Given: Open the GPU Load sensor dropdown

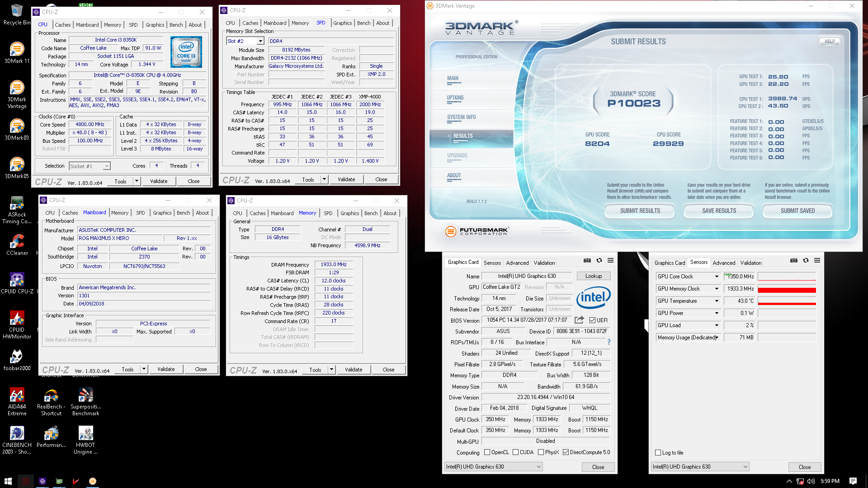Looking at the screenshot, I should click(x=716, y=325).
